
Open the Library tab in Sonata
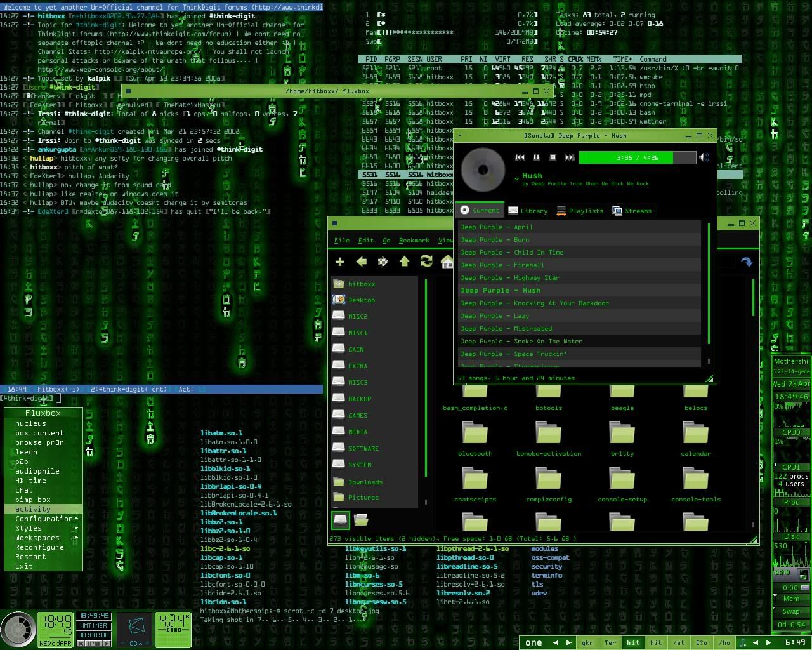[528, 211]
